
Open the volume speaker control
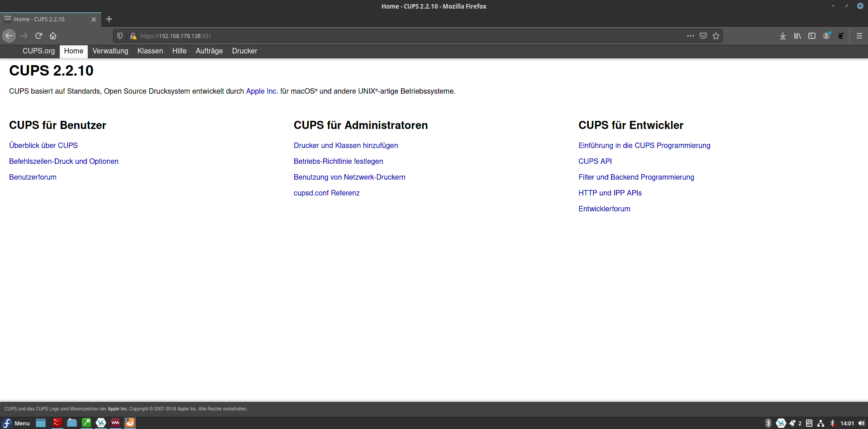(x=861, y=423)
